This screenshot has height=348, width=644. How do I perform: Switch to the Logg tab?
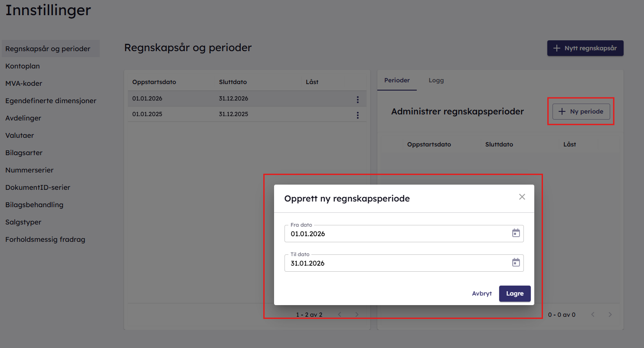tap(436, 81)
